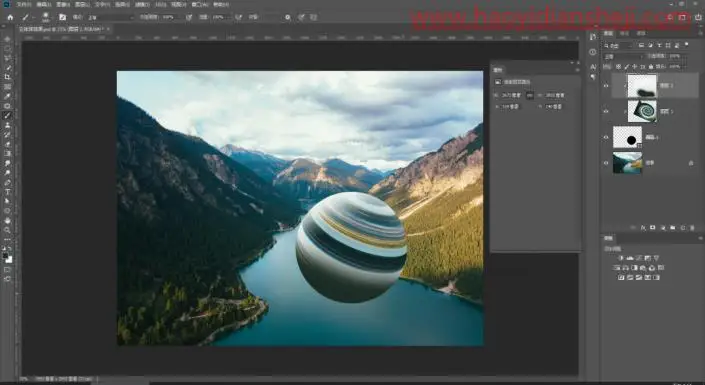Open the layer filter kind dropdown
The image size is (705, 385).
pos(619,45)
